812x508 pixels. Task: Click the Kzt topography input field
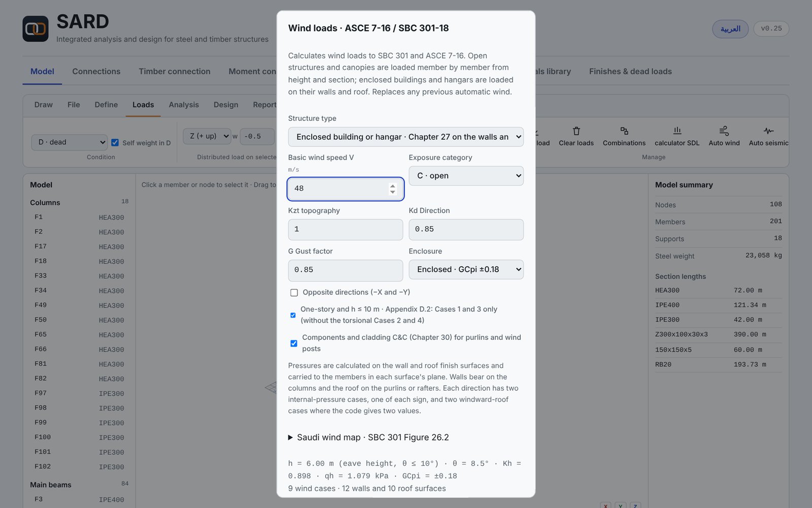click(346, 230)
